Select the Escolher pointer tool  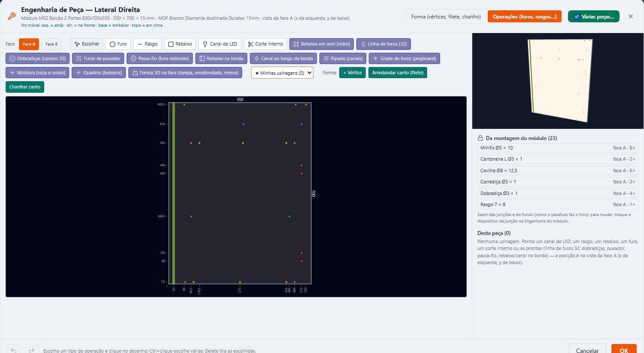(x=87, y=44)
